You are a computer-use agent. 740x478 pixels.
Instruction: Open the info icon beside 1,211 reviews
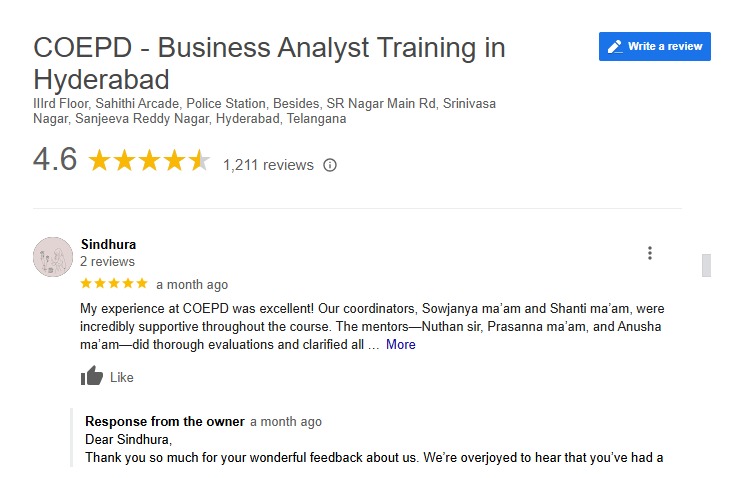click(330, 165)
